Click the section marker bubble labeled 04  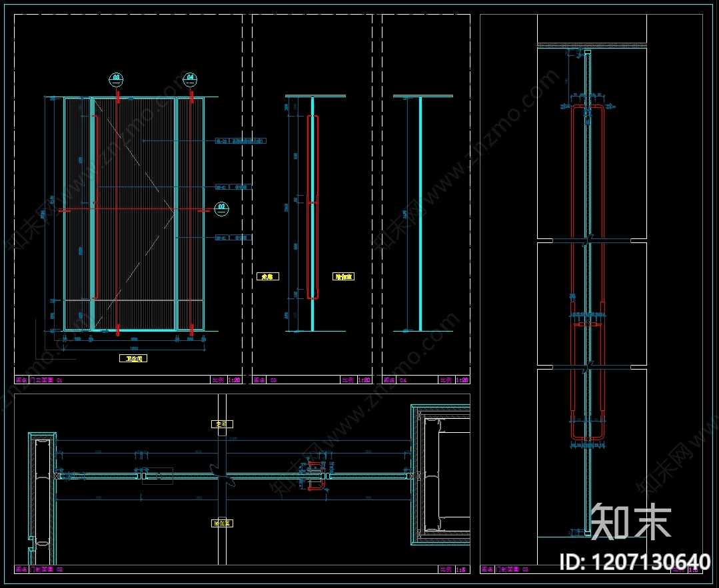tap(190, 79)
